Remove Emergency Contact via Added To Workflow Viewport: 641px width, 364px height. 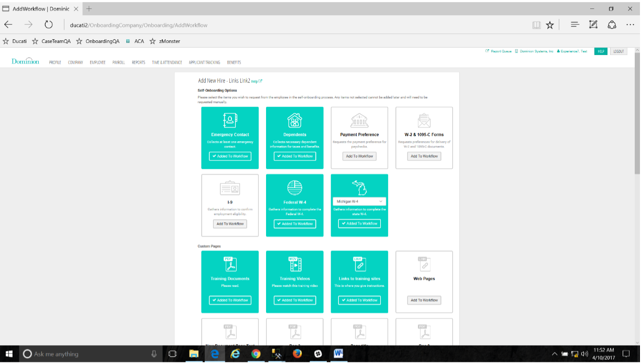[230, 156]
